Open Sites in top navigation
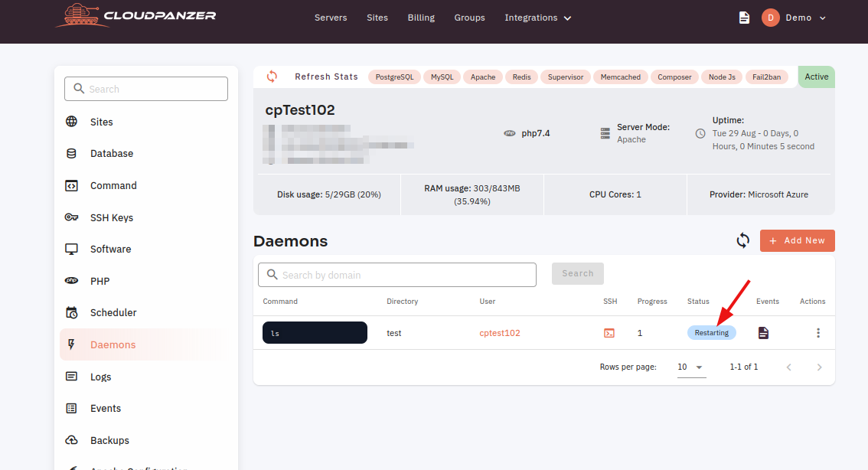Screen dimensions: 868x470 click(377, 18)
